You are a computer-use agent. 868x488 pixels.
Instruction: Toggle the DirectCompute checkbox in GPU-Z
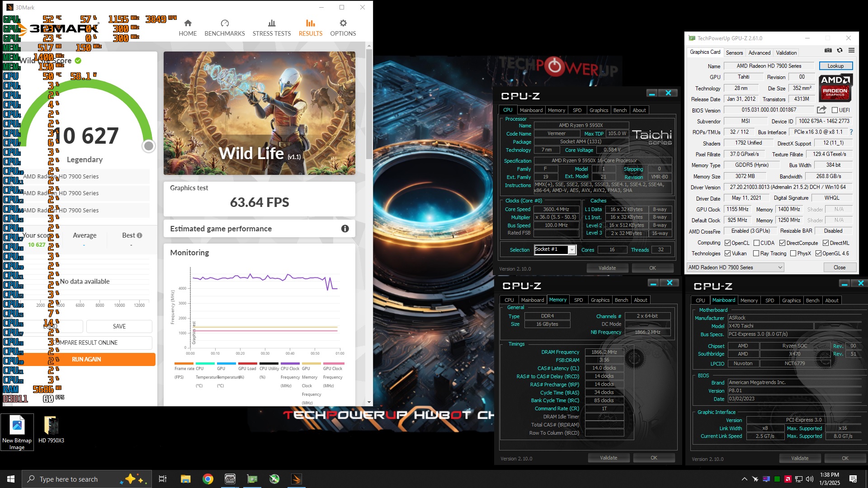point(782,243)
